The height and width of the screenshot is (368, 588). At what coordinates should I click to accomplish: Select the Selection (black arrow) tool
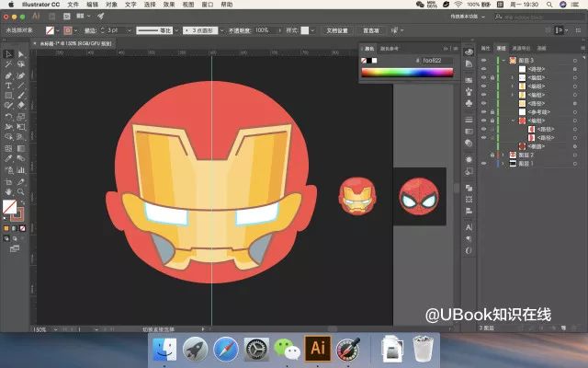tap(8, 54)
